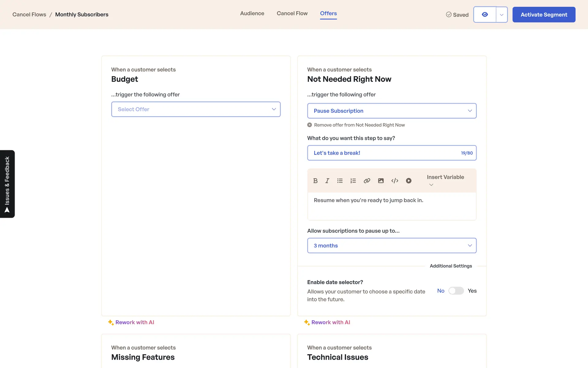
Task: Click the Let's take a break! text field
Action: pyautogui.click(x=383, y=153)
